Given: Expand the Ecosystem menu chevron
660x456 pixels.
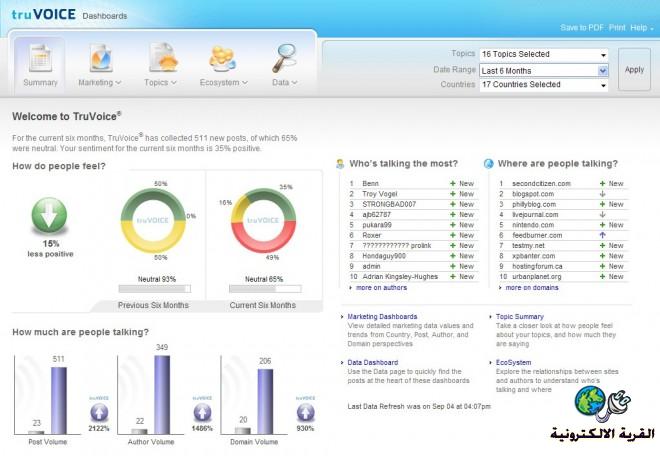Looking at the screenshot, I should pos(245,83).
